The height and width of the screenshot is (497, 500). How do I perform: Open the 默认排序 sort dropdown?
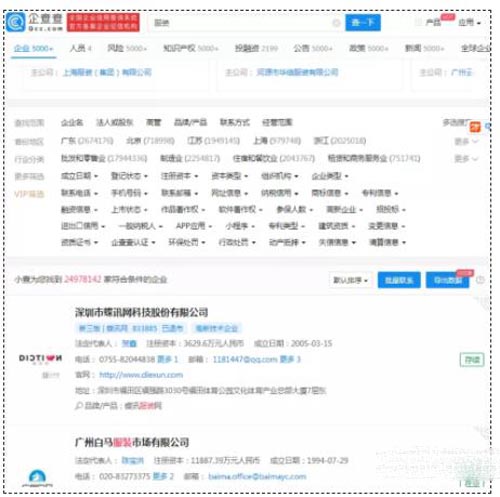(x=350, y=280)
